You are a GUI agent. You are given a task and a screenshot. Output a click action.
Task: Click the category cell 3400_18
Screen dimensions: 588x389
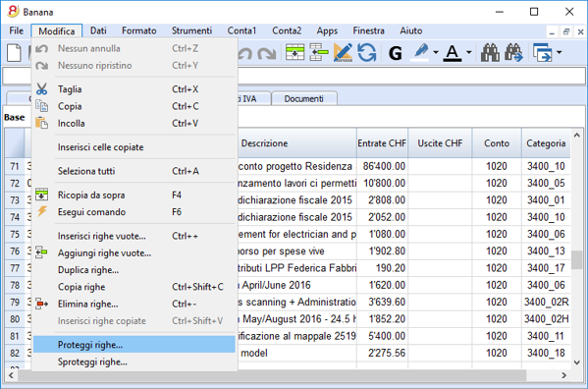[x=546, y=353]
